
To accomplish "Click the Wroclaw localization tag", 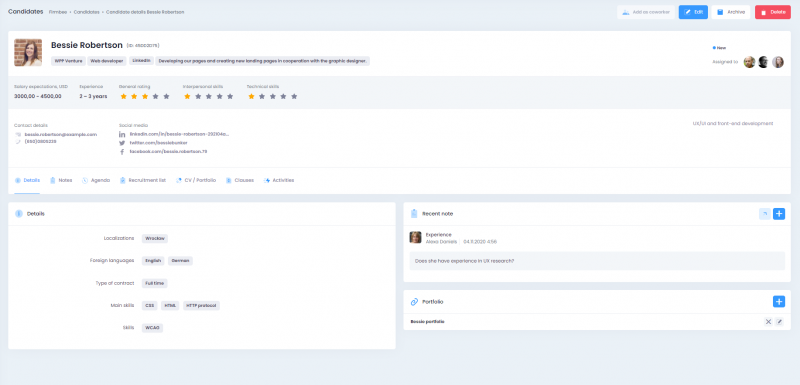I will (155, 238).
